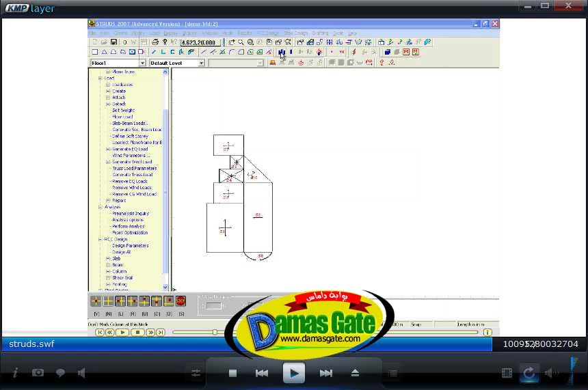Viewport: 588px width, 390px height.
Task: Play video with KMPlayer play button
Action: click(x=294, y=373)
